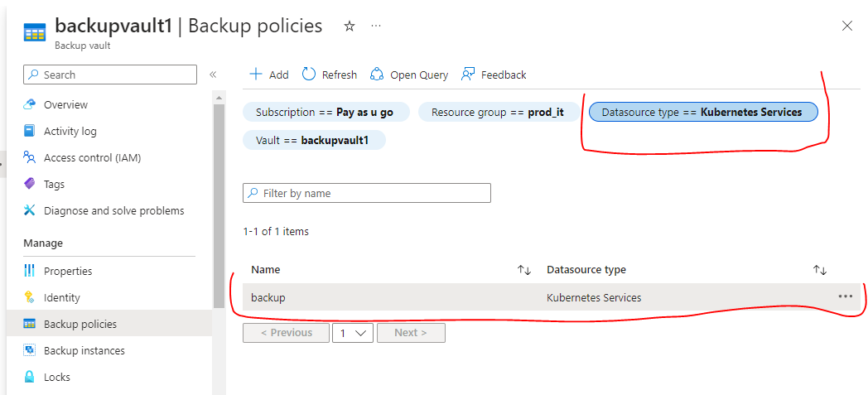
Task: Click the sidebar scrollbar
Action: 219,206
